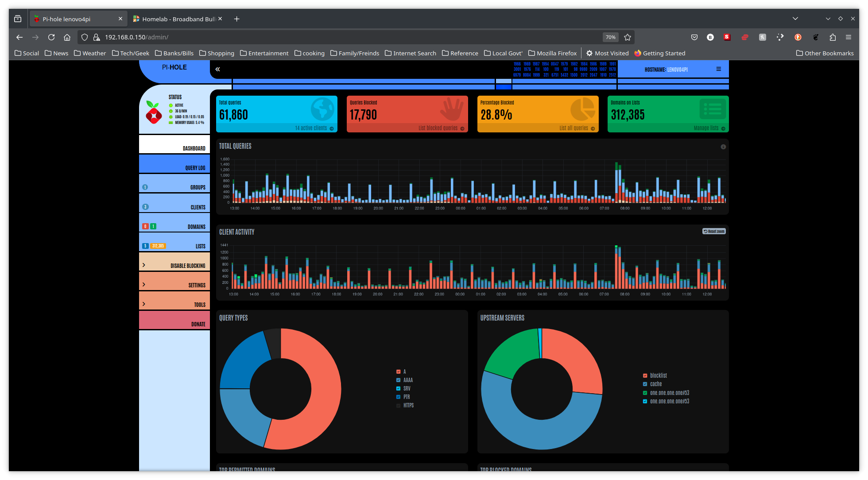Reset page zoom via 70% indicator

point(610,37)
